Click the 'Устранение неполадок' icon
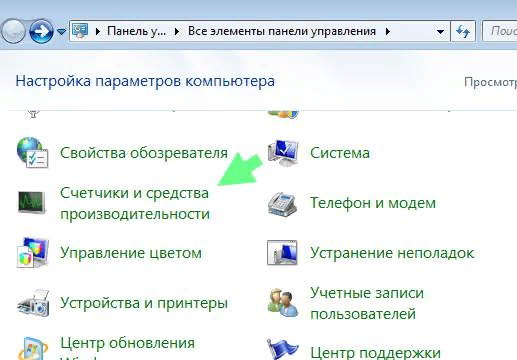The height and width of the screenshot is (360, 517). tap(282, 252)
